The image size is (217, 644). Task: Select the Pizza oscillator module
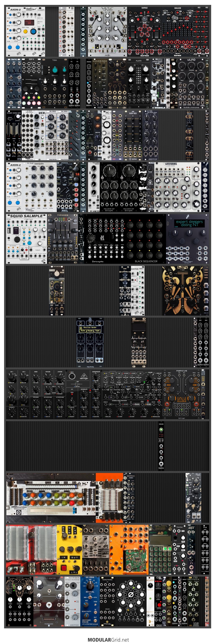64,187
